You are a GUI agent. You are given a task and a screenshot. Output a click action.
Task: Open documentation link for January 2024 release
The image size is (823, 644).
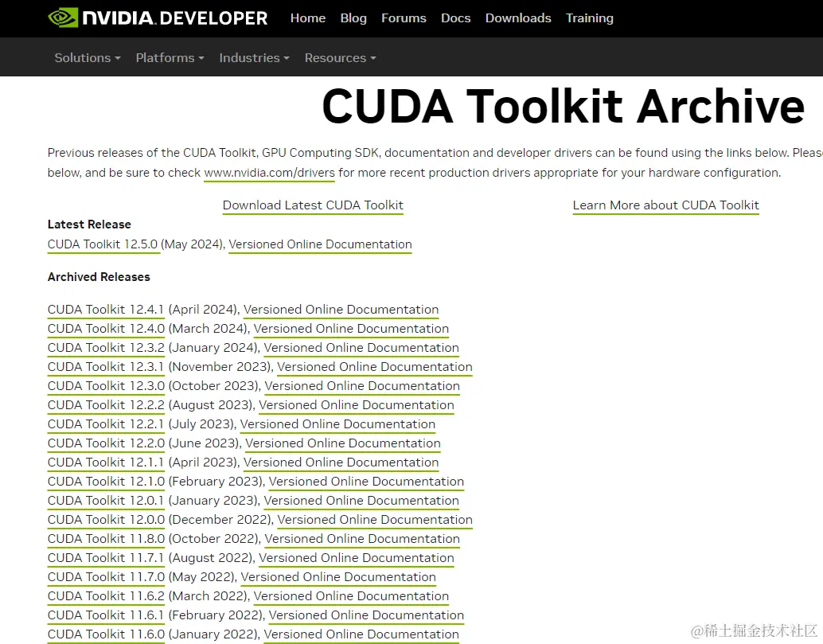[x=361, y=348]
